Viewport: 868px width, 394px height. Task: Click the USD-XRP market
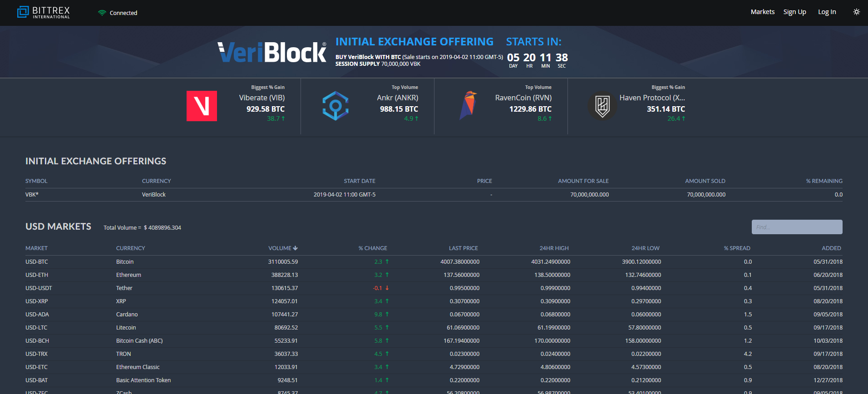(37, 301)
